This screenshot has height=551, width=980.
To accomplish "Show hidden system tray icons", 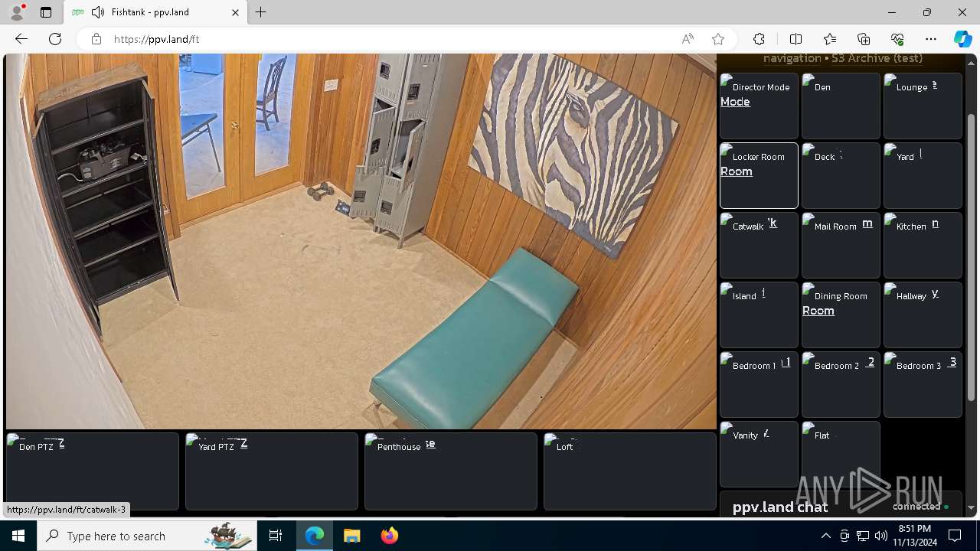I will click(825, 536).
